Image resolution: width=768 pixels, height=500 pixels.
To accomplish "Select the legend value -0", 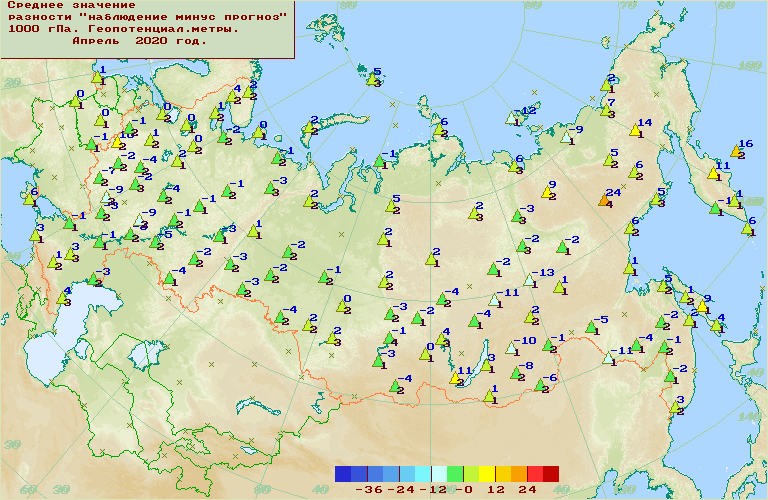I will coord(464,490).
